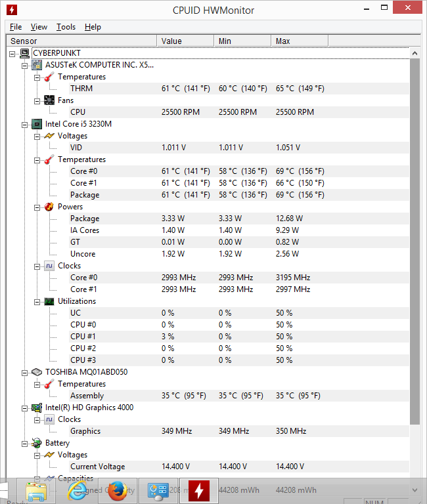Collapse the ASUSTeK COMPUTER node
The height and width of the screenshot is (504, 427).
[25, 66]
